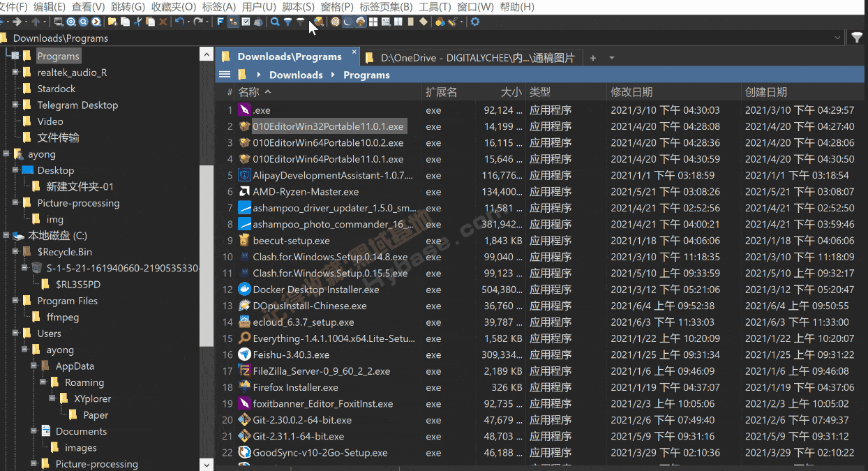Toggle the beige single-pane toolbar button
868x471 pixels.
411,22
